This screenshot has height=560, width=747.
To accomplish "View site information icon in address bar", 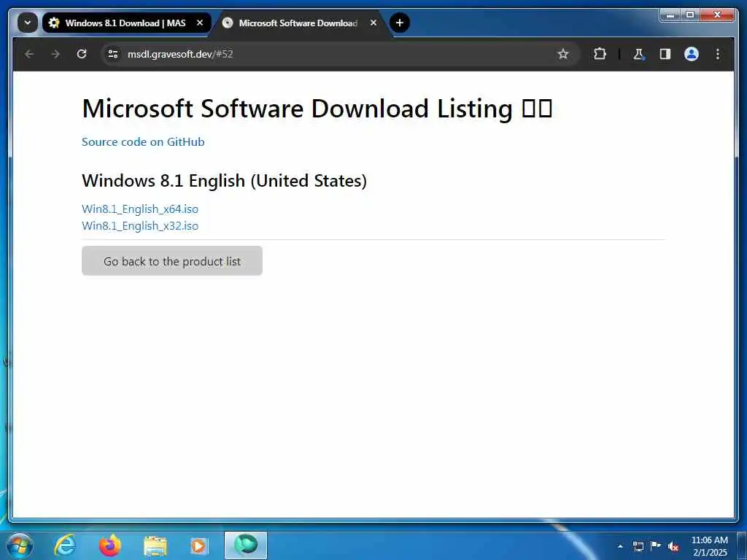I will pos(113,54).
